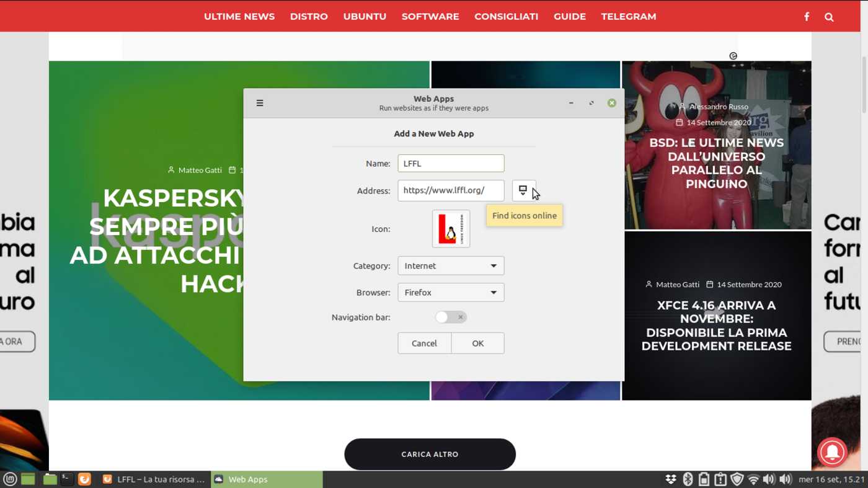Switch to the Web Apps window in taskbar
868x488 pixels.
pyautogui.click(x=267, y=479)
